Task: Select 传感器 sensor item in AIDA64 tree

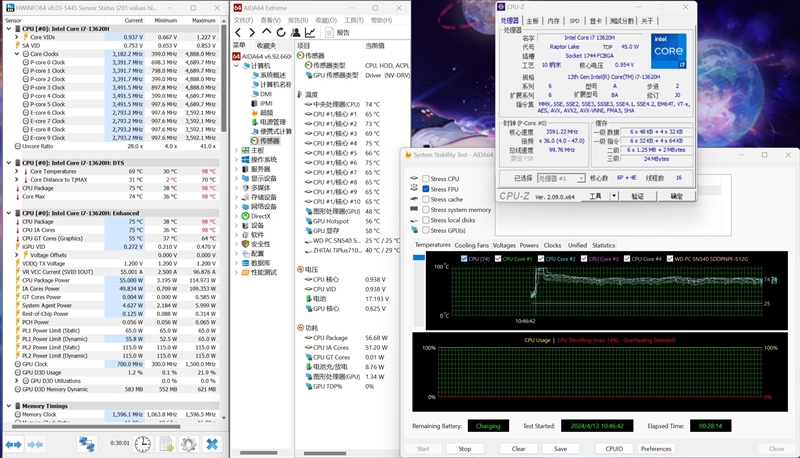Action: [x=265, y=141]
